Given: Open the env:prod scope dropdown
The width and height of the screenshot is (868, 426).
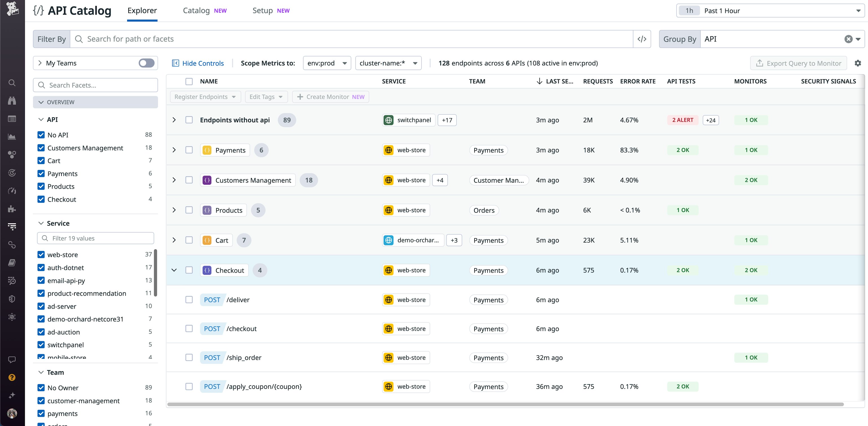Looking at the screenshot, I should (326, 63).
